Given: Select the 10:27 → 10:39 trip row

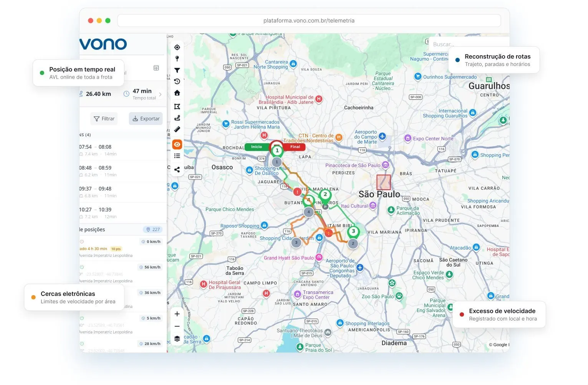Looking at the screenshot, I should (123, 213).
